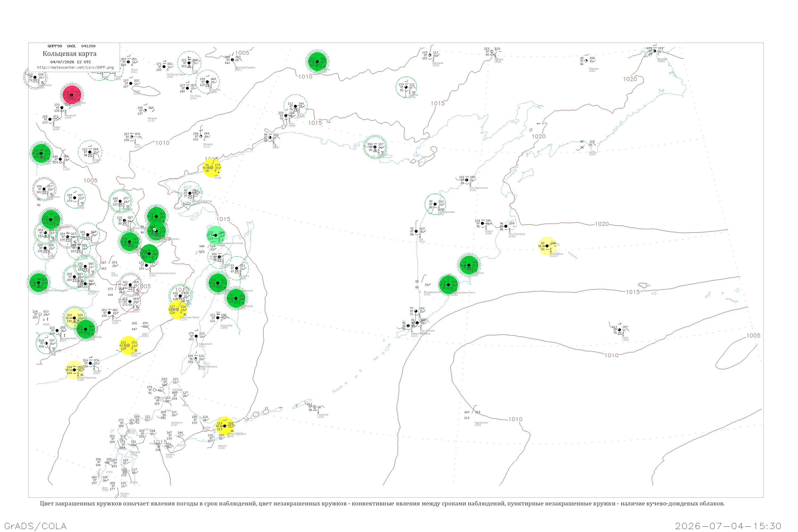Select the Усть-Камчатск 32408 station symbol
This screenshot has width=798, height=532.
(506, 226)
